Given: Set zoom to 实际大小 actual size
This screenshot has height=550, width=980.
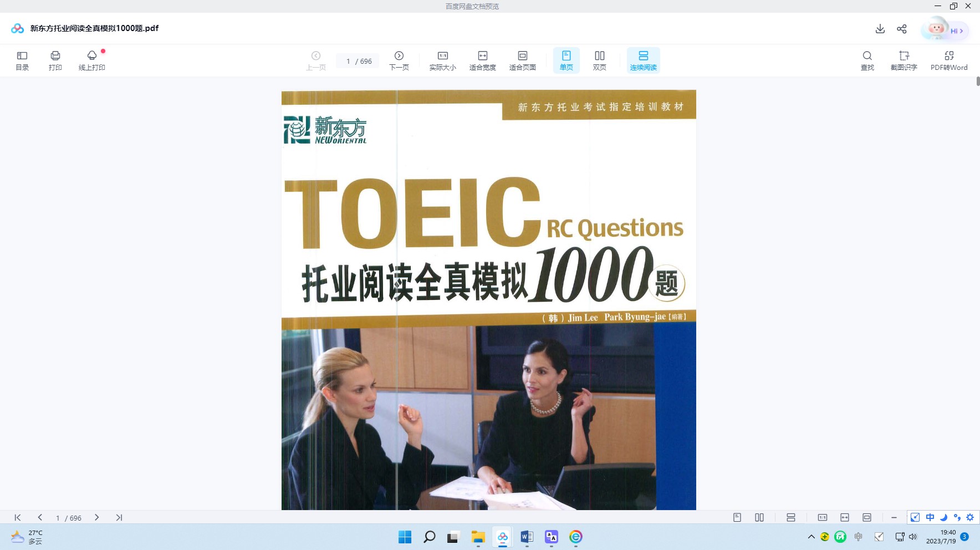Looking at the screenshot, I should [x=443, y=60].
